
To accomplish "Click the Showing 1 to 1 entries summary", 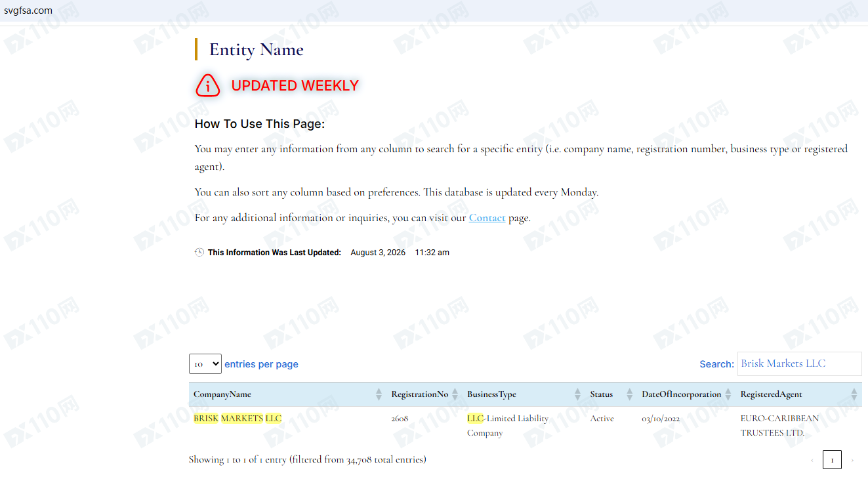I will point(308,460).
